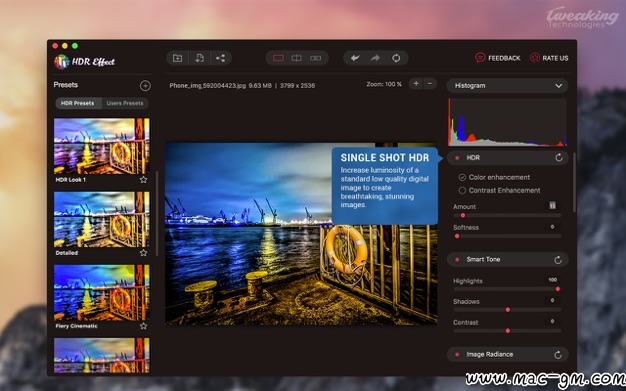Select the HDR Presets tab
Screen dimensions: 626x391
coord(77,103)
